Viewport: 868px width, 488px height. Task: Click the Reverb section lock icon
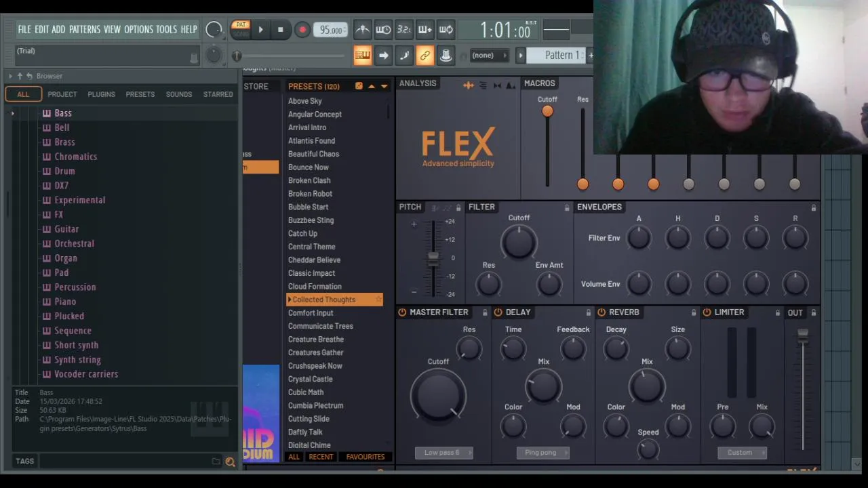pyautogui.click(x=693, y=312)
